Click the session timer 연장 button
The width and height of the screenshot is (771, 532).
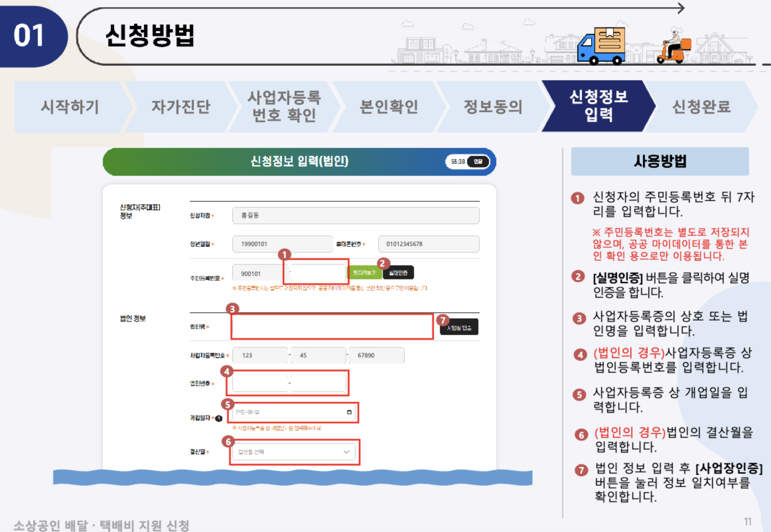[478, 162]
